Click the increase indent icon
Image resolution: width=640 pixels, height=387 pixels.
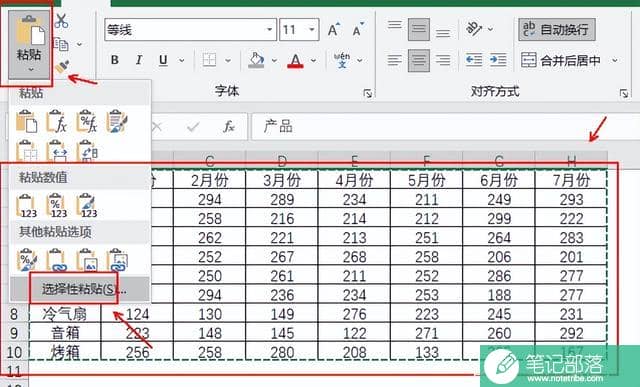tap(498, 60)
